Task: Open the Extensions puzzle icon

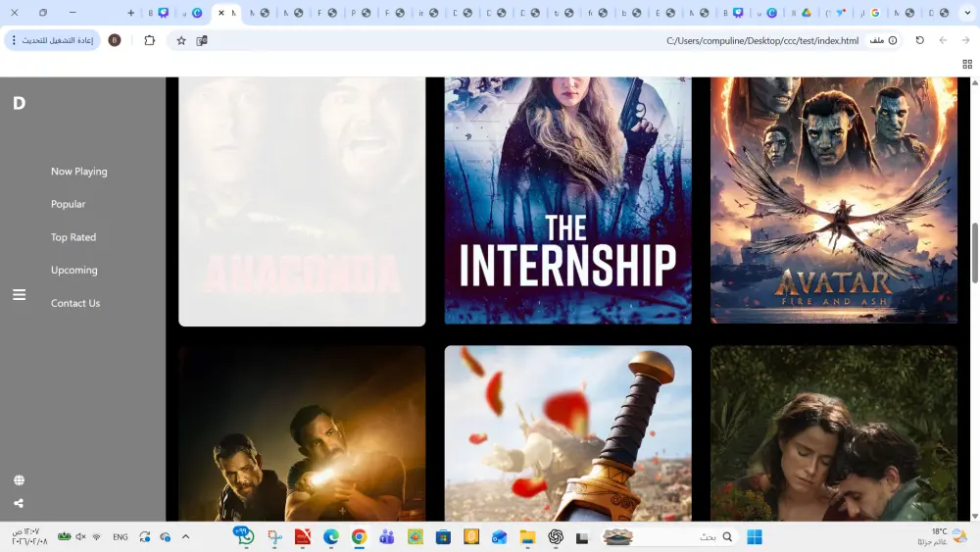Action: coord(149,40)
